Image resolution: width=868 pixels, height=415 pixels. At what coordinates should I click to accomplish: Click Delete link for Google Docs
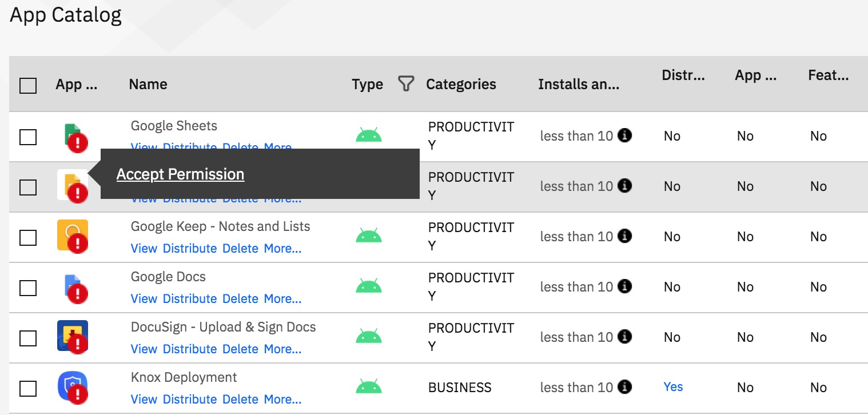(240, 299)
